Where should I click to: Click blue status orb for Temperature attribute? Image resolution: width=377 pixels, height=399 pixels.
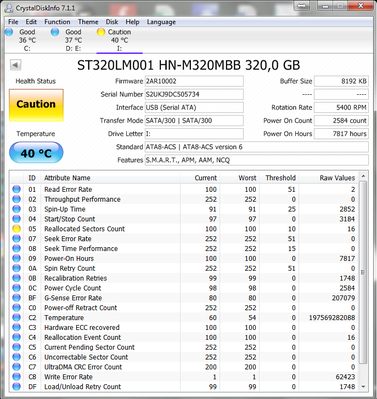pos(16,317)
